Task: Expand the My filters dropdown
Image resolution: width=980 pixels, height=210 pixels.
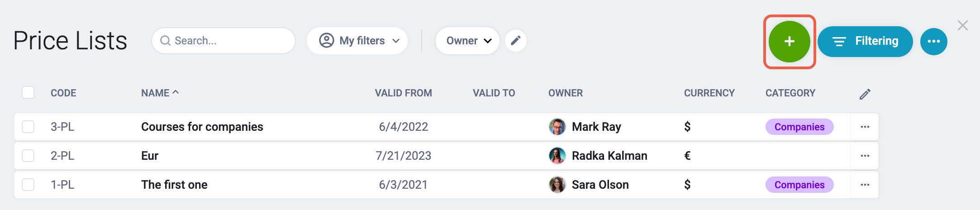Action: (357, 41)
